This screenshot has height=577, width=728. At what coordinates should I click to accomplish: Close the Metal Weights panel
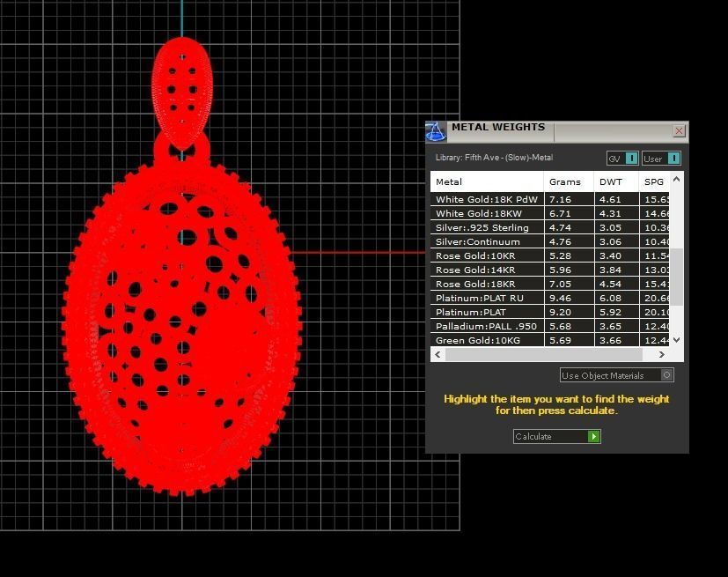coord(679,131)
